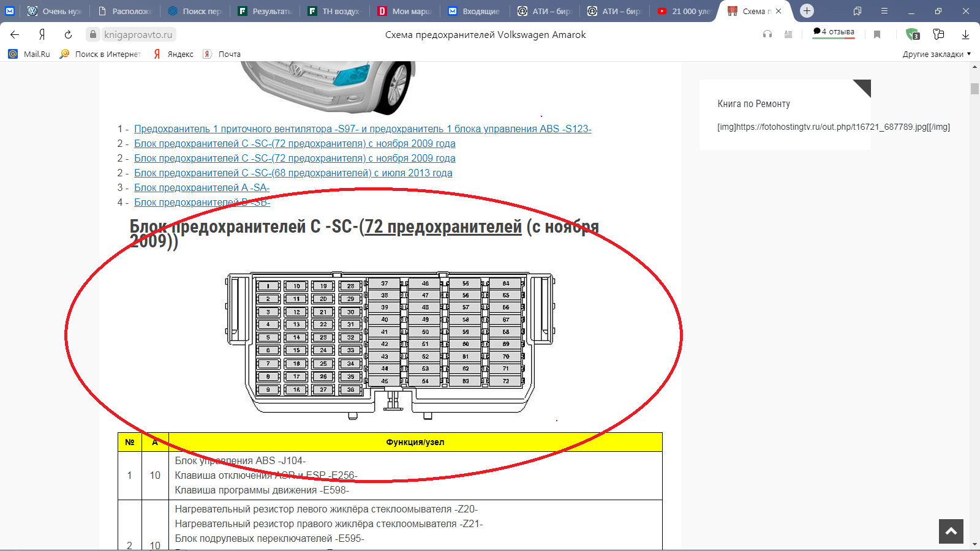The height and width of the screenshot is (551, 980).
Task: Click the fuse box diagram image
Action: point(390,345)
